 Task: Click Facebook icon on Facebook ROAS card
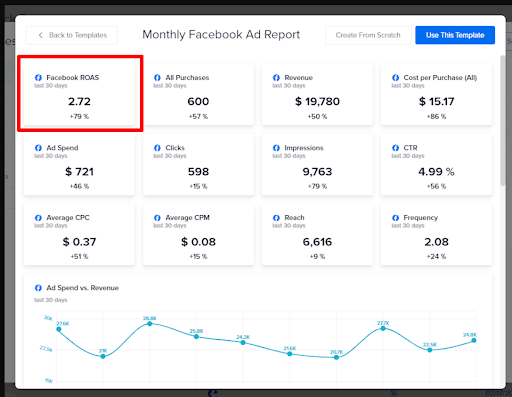coord(38,78)
